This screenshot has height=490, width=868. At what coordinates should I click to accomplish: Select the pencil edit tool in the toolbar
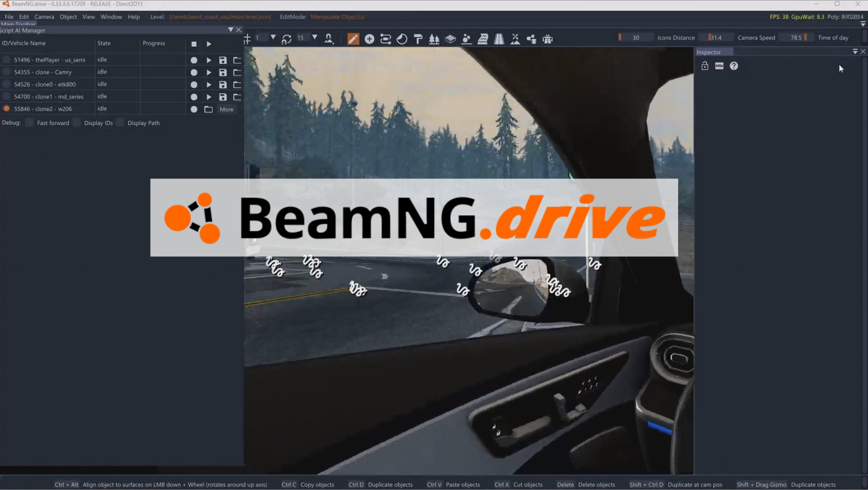pos(353,39)
